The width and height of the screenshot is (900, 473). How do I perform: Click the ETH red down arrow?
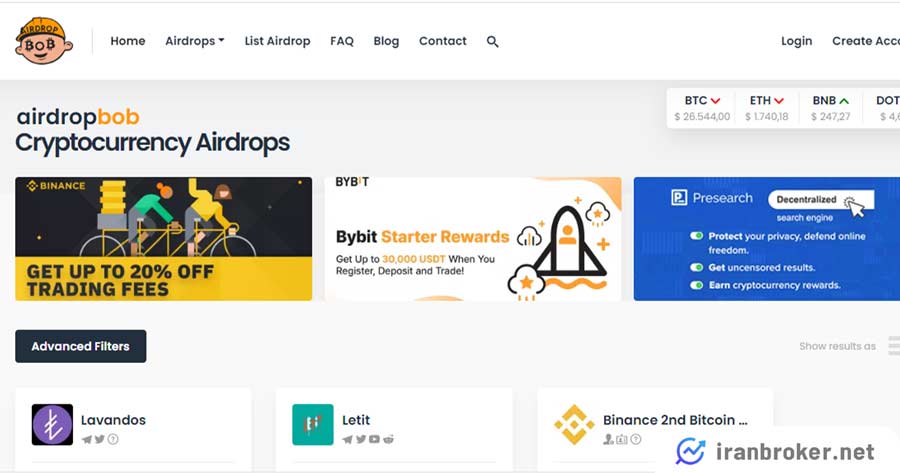tap(779, 101)
